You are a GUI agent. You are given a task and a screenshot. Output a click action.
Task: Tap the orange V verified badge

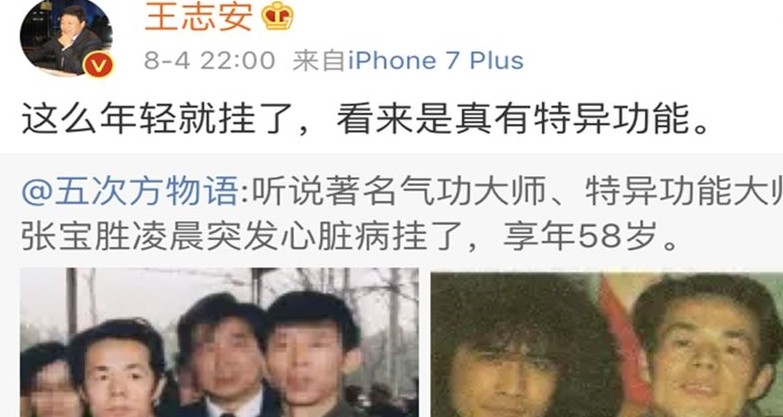pyautogui.click(x=98, y=65)
